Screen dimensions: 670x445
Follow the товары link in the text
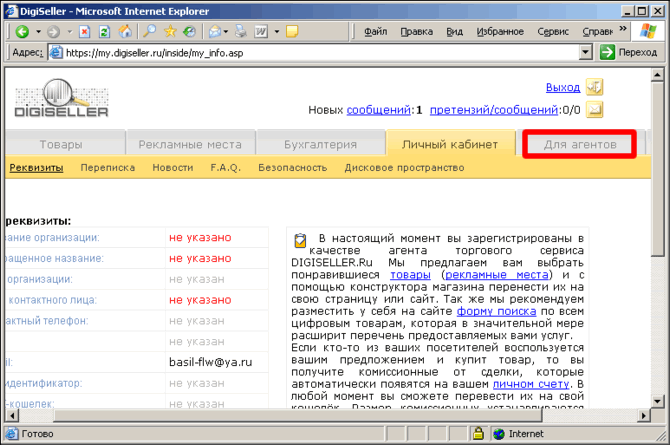pyautogui.click(x=410, y=274)
